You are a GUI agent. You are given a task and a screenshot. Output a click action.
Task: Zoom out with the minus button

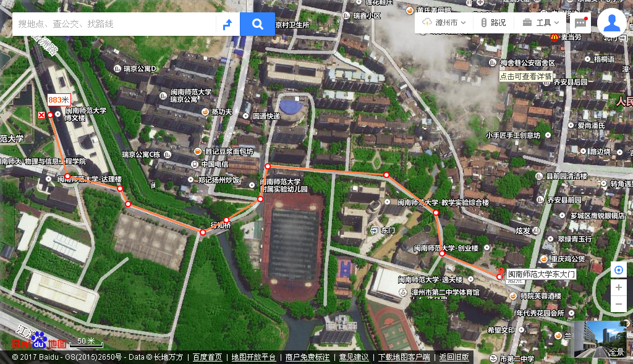(x=618, y=304)
